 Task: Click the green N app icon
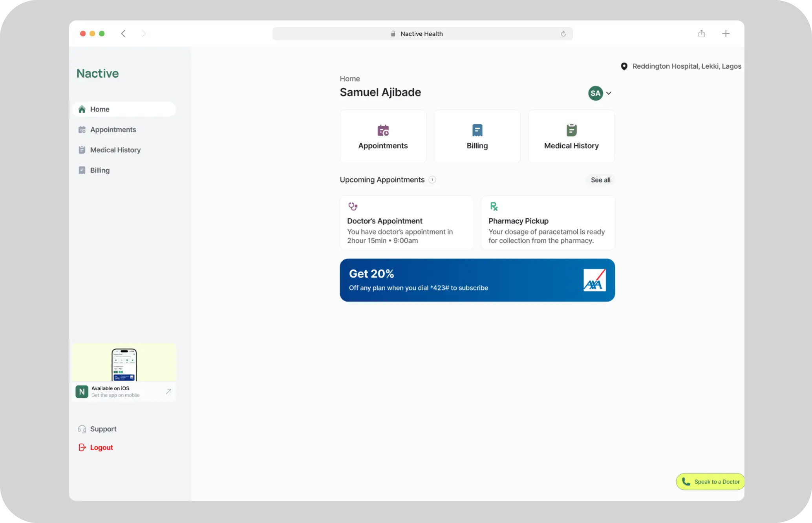(x=82, y=391)
